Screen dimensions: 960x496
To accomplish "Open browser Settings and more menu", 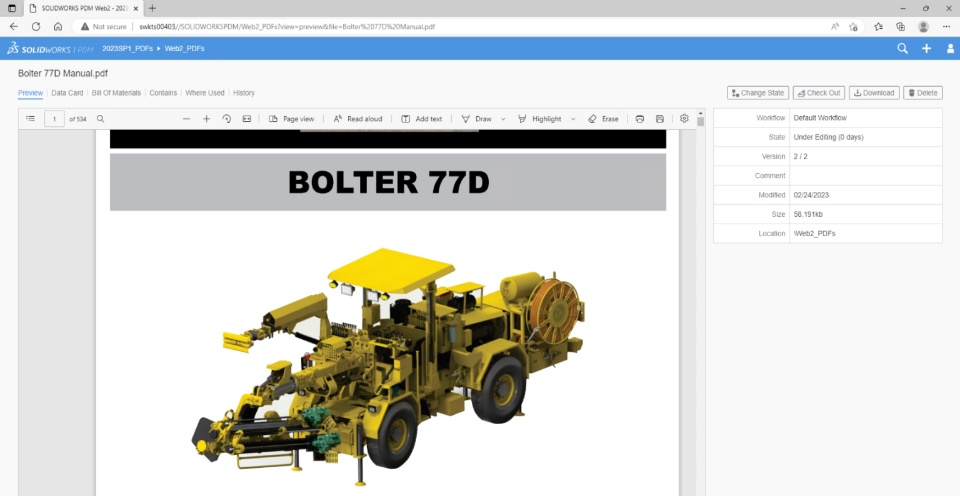I will point(947,26).
